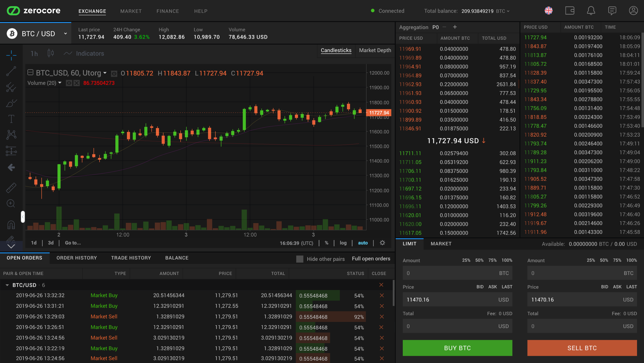Activate the magnet snapping tool
The image size is (644, 363).
[11, 225]
